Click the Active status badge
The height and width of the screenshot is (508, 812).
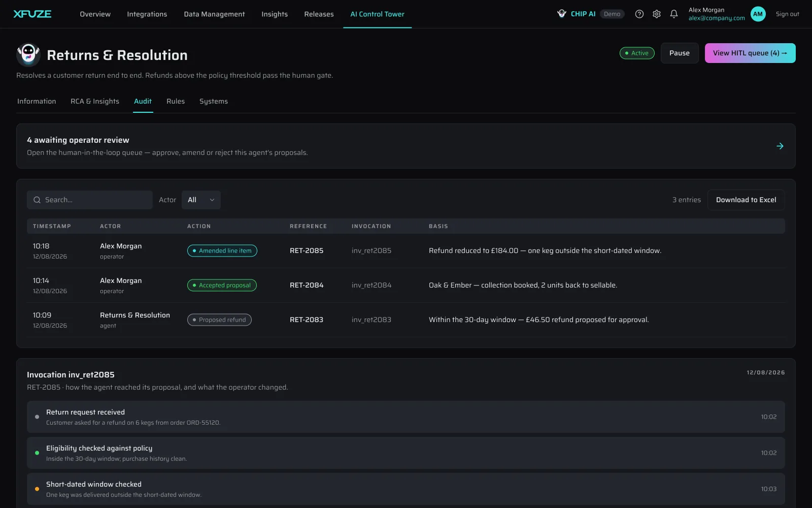pyautogui.click(x=637, y=53)
